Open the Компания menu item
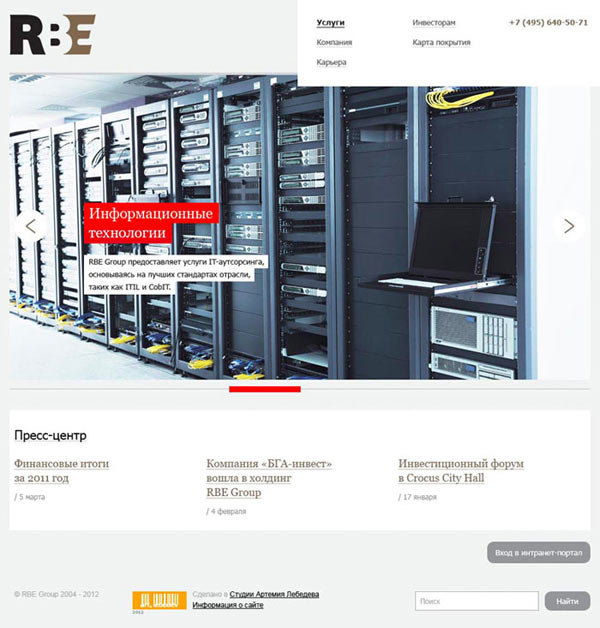The image size is (600, 628). (x=334, y=42)
